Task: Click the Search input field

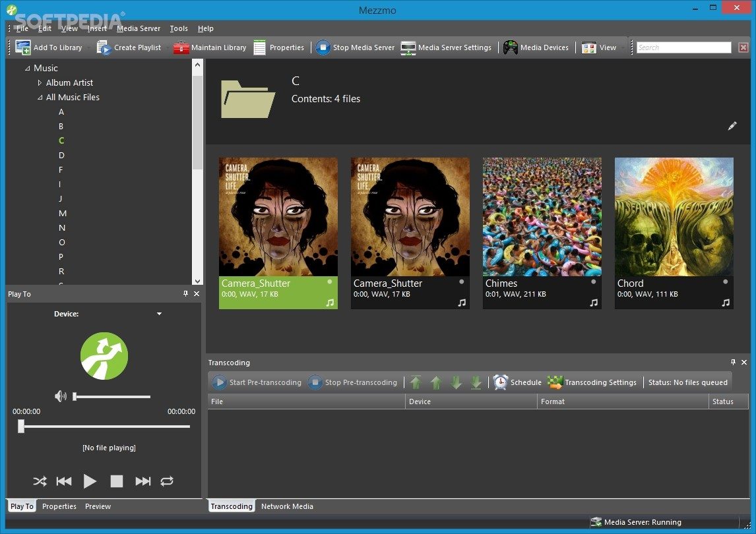Action: click(x=683, y=47)
